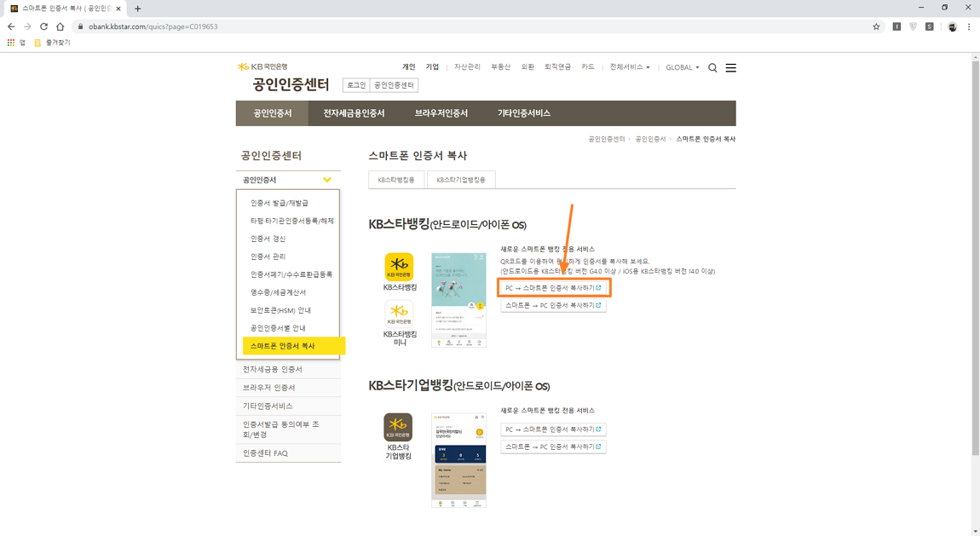Open the hamburger full menu icon

[x=730, y=68]
